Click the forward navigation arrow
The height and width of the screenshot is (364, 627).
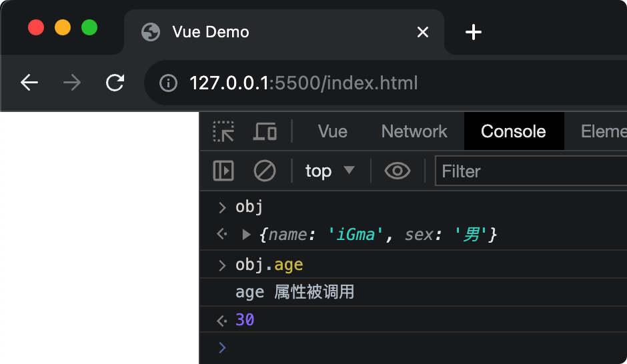71,83
